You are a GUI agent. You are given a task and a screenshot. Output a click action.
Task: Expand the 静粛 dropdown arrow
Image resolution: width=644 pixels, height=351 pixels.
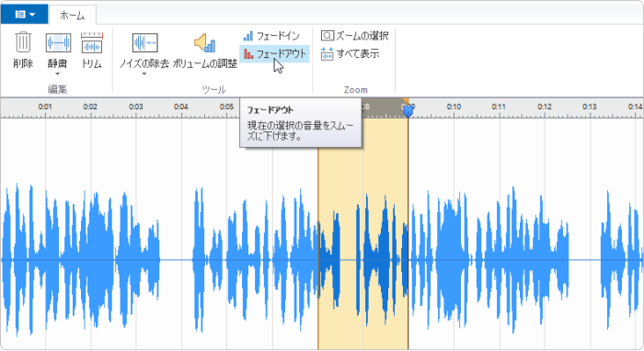click(57, 74)
